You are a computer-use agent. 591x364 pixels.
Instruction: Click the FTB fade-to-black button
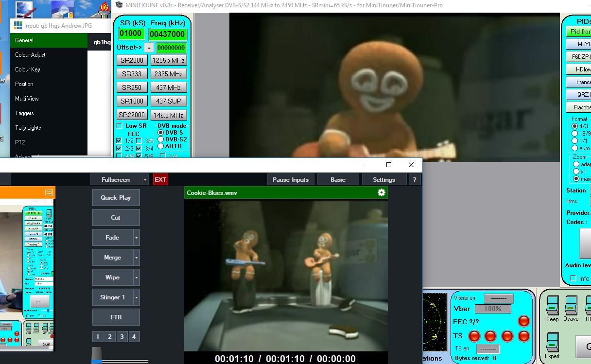116,317
